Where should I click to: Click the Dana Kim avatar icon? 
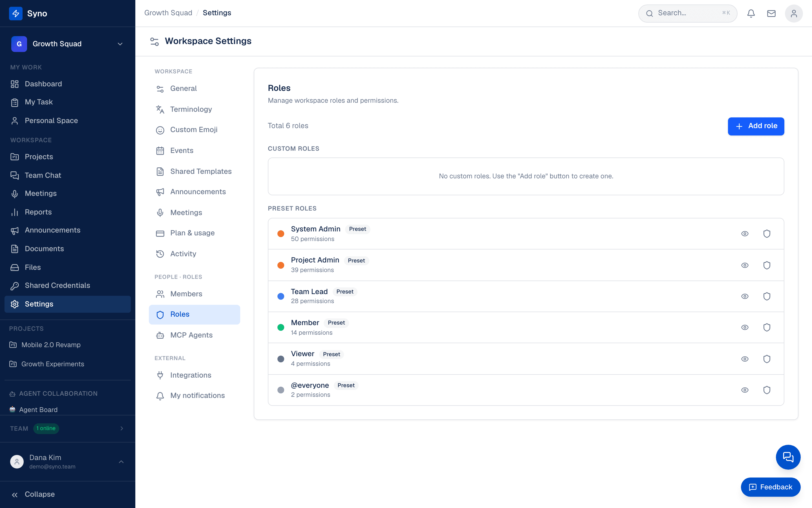tap(17, 462)
